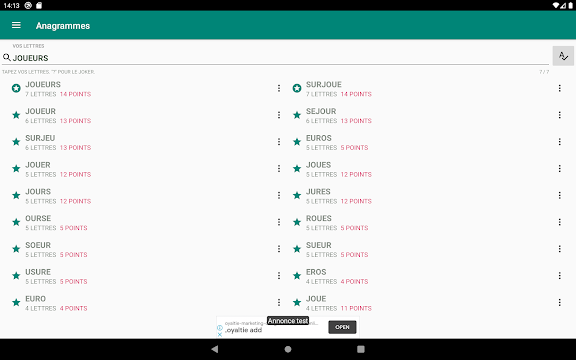Click the star icon next to ROUES

click(297, 222)
